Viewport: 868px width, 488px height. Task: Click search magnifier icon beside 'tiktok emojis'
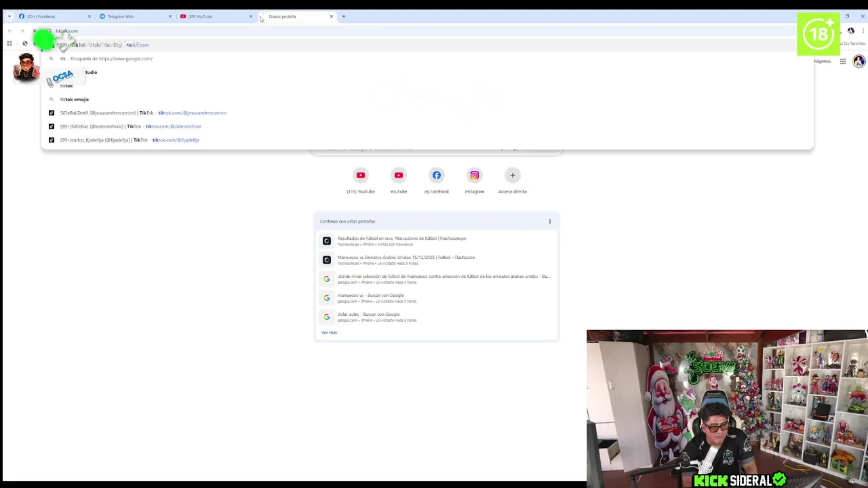[x=51, y=99]
